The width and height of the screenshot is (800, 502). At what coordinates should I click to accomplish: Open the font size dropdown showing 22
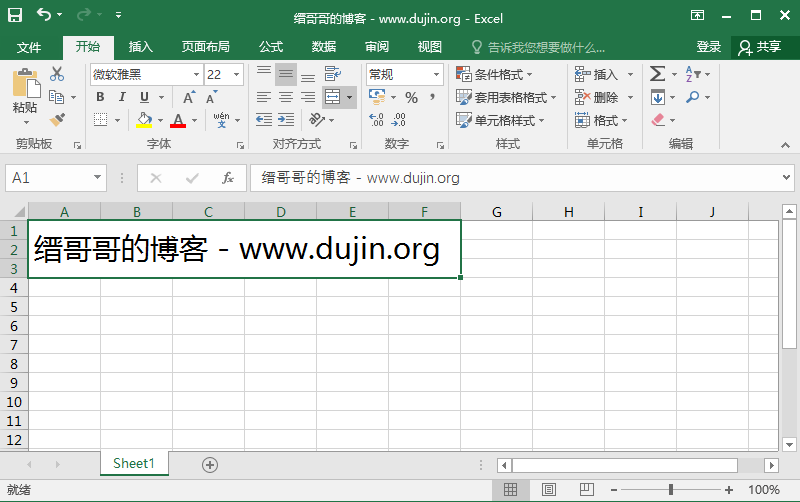(x=236, y=74)
